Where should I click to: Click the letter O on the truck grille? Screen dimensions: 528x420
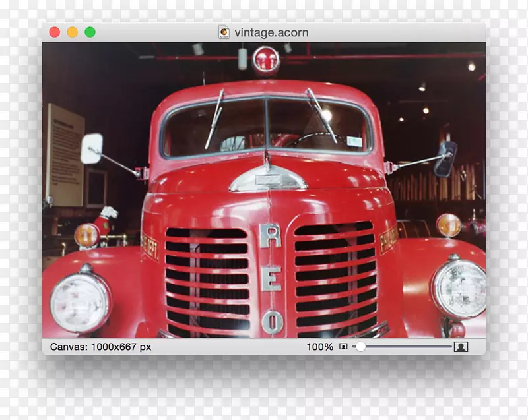pyautogui.click(x=272, y=321)
